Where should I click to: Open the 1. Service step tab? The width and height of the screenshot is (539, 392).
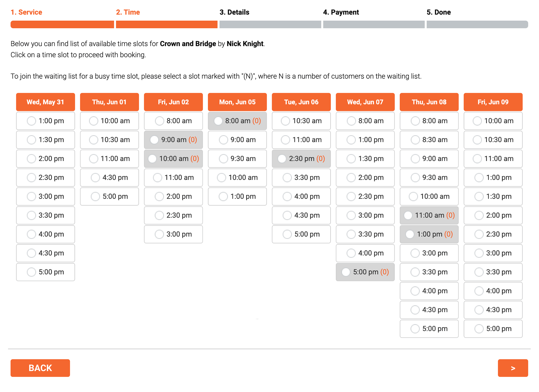click(26, 12)
